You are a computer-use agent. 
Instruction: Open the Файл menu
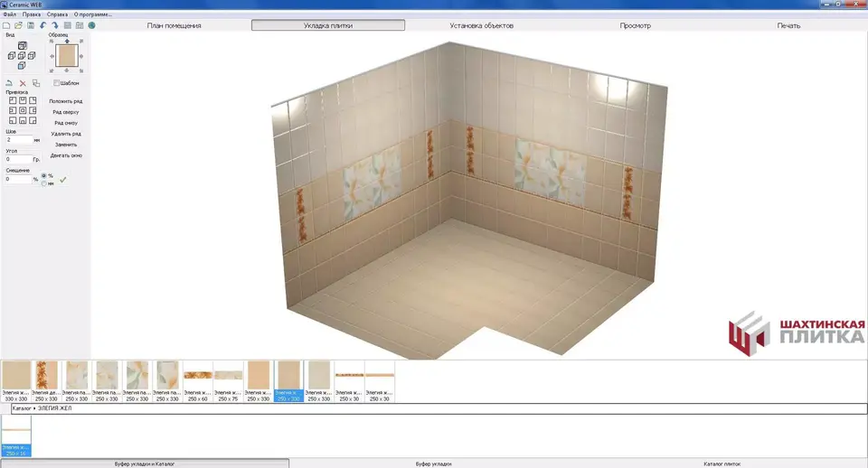[9, 14]
